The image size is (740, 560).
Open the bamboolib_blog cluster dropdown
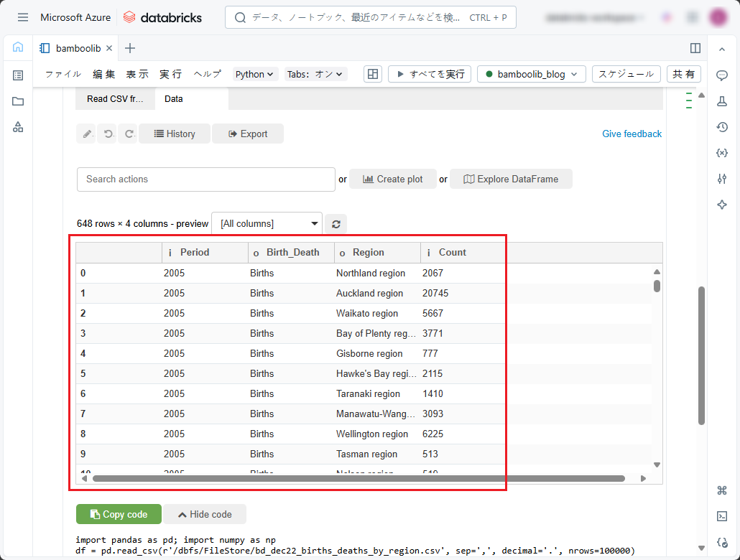[532, 74]
